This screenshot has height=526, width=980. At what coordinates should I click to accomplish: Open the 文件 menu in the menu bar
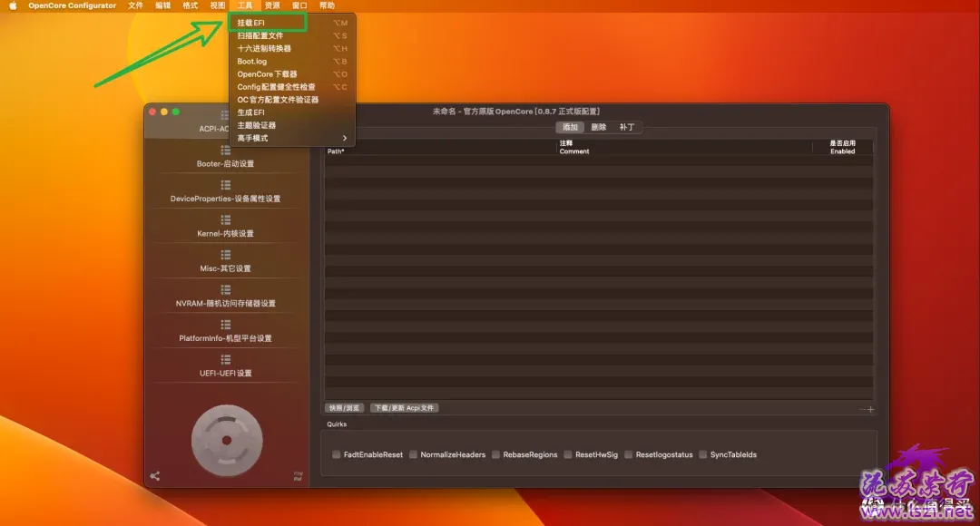tap(135, 5)
